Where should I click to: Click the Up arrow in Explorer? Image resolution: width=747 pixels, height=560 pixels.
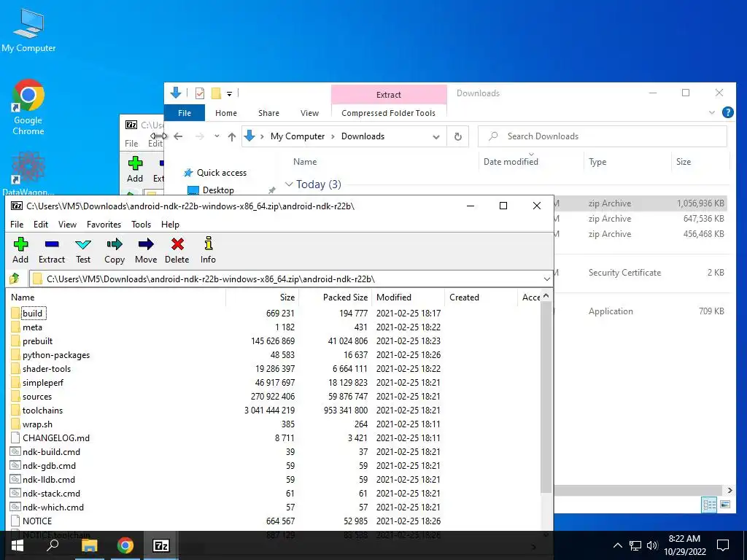(x=232, y=136)
